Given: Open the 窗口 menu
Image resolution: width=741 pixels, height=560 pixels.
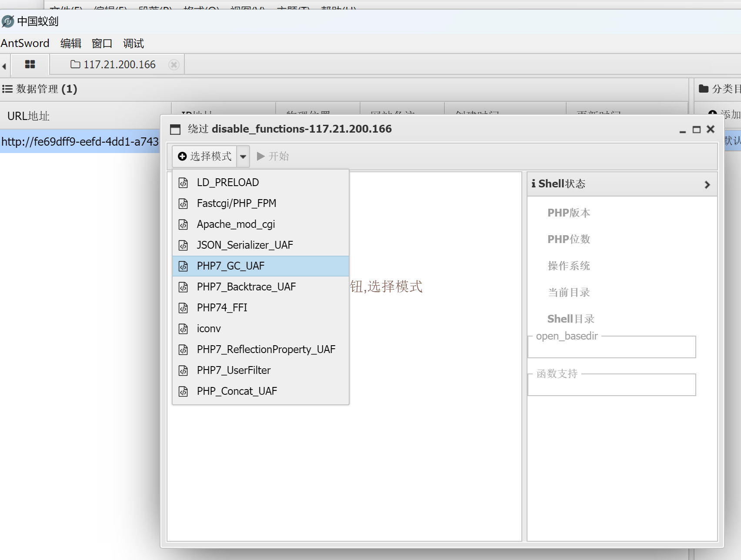Looking at the screenshot, I should pos(102,43).
